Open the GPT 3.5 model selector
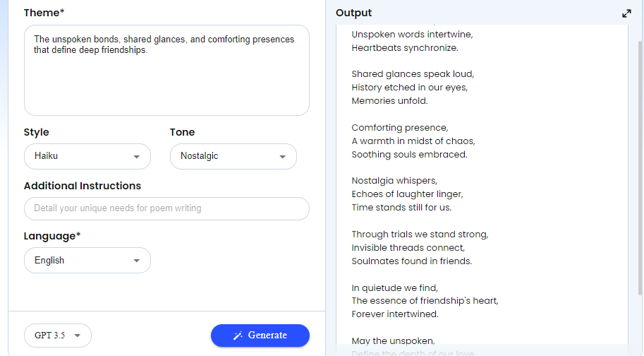 [x=58, y=336]
